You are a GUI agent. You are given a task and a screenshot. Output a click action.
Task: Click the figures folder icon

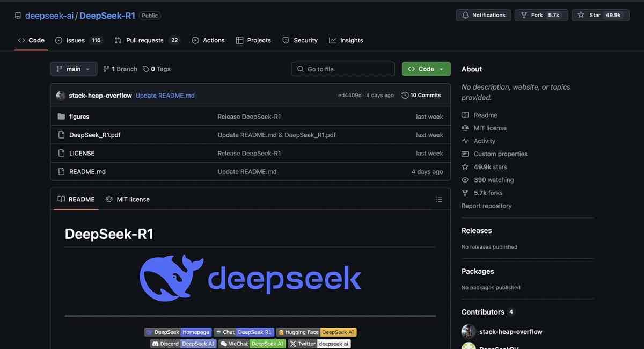click(x=61, y=117)
